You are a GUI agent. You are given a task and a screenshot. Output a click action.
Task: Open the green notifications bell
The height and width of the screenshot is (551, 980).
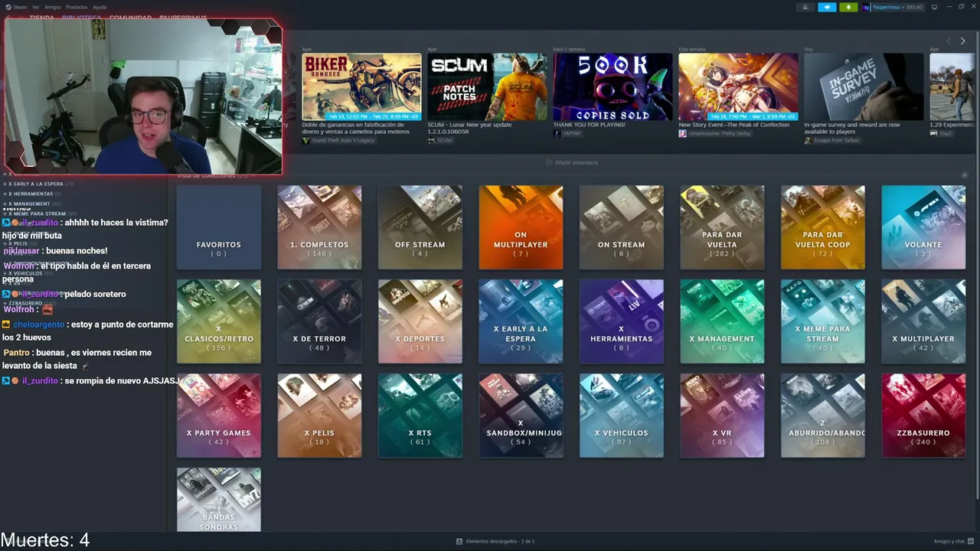pos(848,7)
